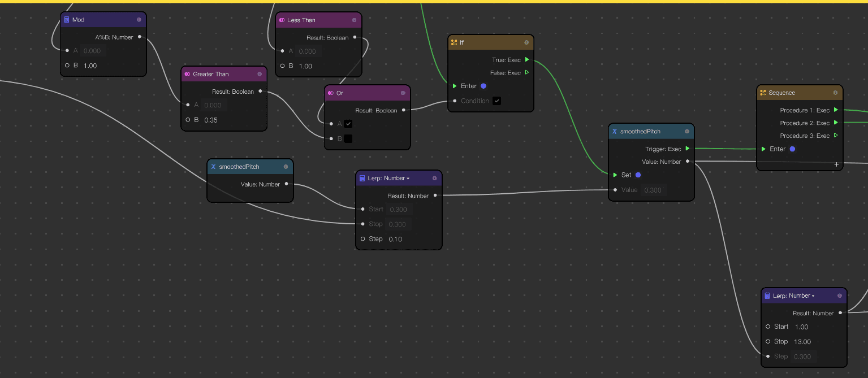The width and height of the screenshot is (868, 378).
Task: Click the Greater Than B value 0.35 field
Action: (211, 120)
